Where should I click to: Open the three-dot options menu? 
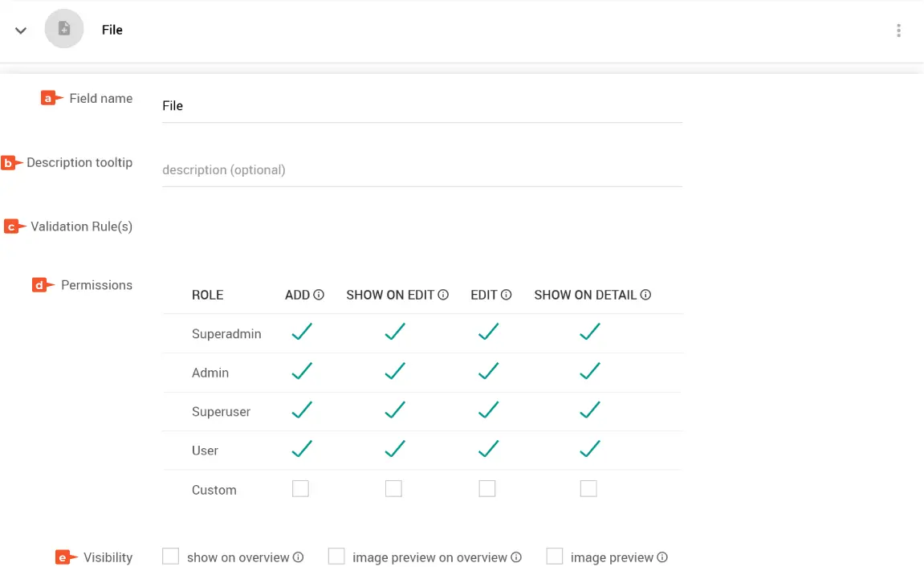pyautogui.click(x=898, y=31)
